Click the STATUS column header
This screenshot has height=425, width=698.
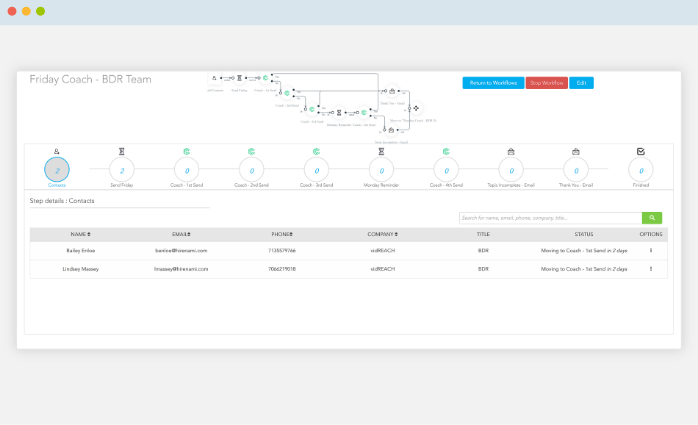pos(584,234)
